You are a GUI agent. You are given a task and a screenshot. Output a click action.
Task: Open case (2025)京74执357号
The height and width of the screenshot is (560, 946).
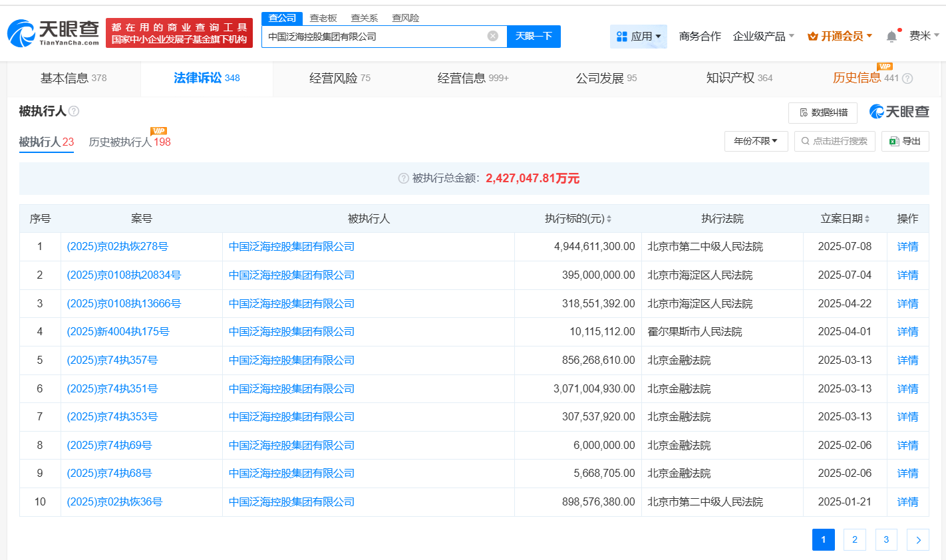click(112, 360)
